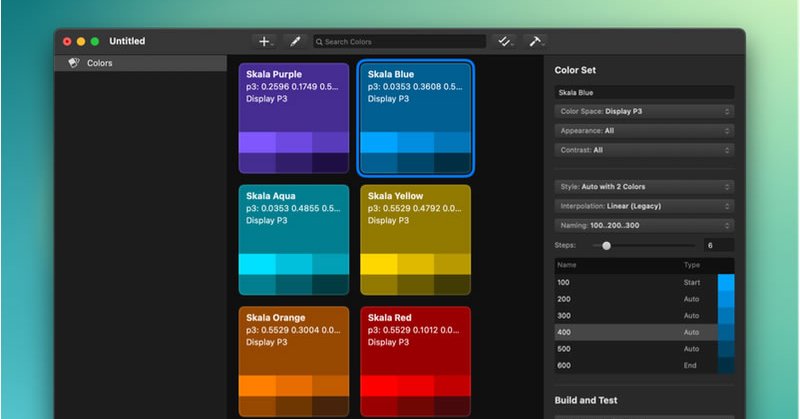Click the magnifier icon in search field
The height and width of the screenshot is (419, 800).
[319, 42]
